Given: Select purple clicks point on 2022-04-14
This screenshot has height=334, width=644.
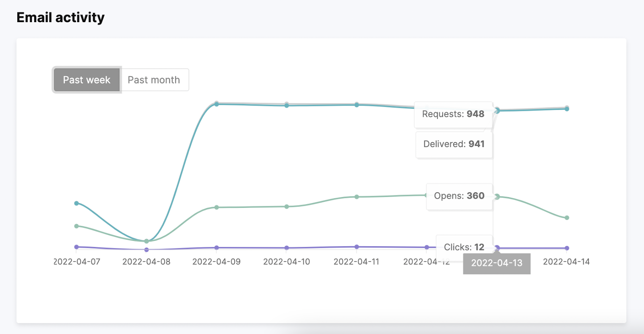Looking at the screenshot, I should pos(567,248).
